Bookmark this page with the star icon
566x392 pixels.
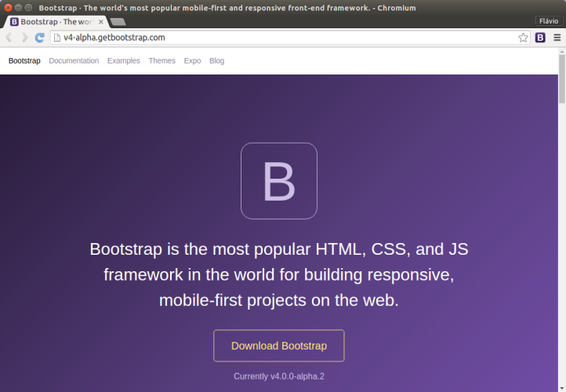click(523, 38)
